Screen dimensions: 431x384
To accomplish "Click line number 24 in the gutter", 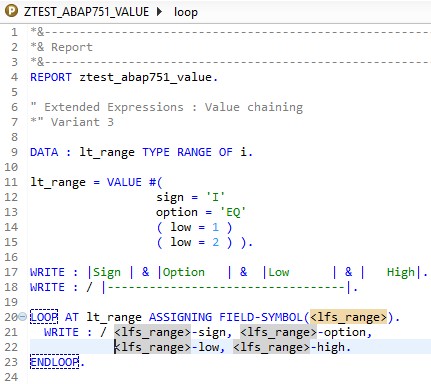I will [11, 377].
